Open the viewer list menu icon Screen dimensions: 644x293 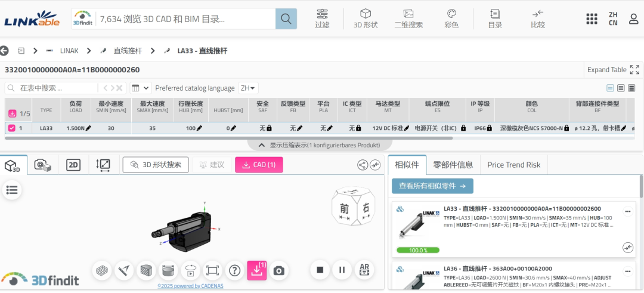point(12,190)
